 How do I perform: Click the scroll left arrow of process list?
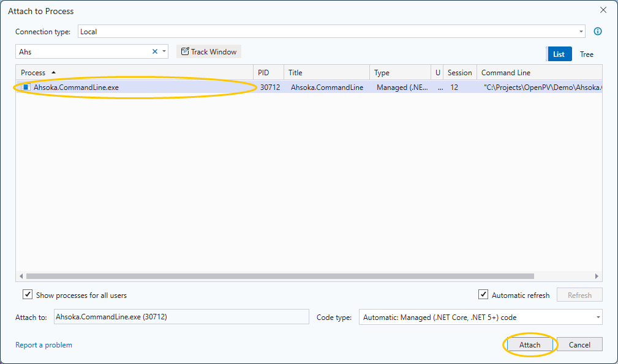pyautogui.click(x=21, y=277)
